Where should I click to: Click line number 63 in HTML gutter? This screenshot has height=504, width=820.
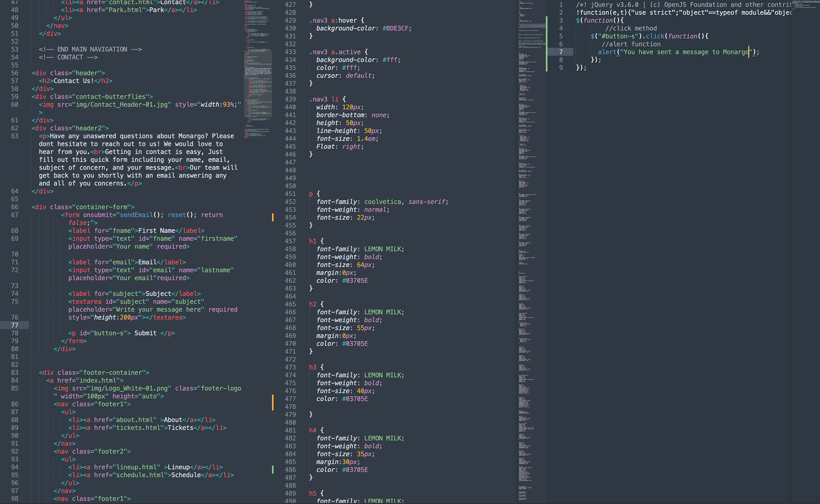15,136
